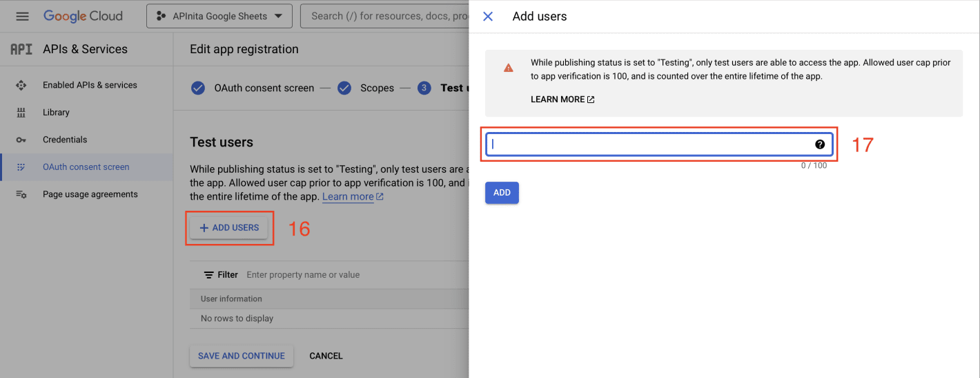Click the 'Add users' panel title
The width and height of the screenshot is (980, 378).
click(x=540, y=17)
